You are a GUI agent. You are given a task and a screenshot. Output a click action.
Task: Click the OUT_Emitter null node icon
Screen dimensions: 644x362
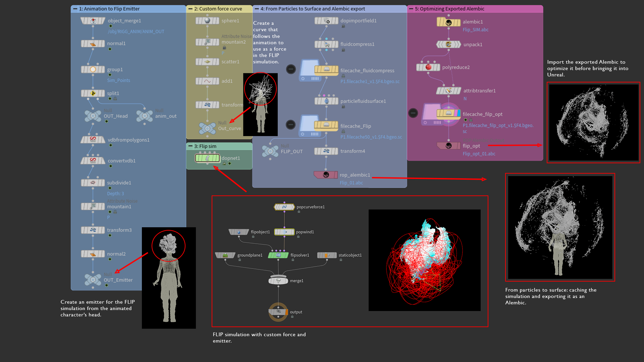(93, 280)
